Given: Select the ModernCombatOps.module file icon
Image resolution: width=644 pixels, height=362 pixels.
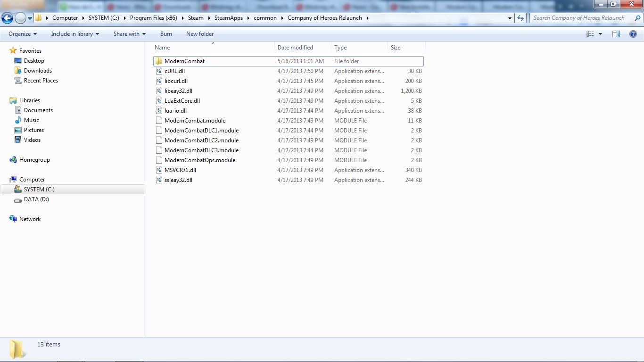Looking at the screenshot, I should tap(159, 160).
